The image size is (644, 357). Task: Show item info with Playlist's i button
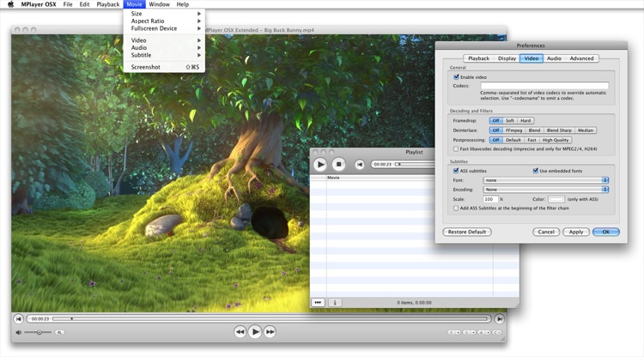point(335,302)
